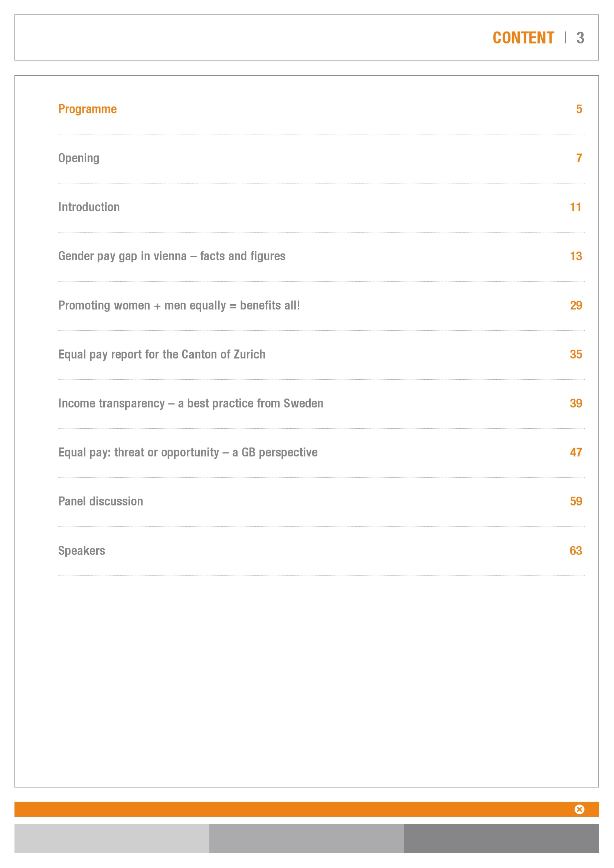Viewport: 614px width, 868px height.
Task: Open Equal pay: threat or opportunity entry
Action: (187, 452)
